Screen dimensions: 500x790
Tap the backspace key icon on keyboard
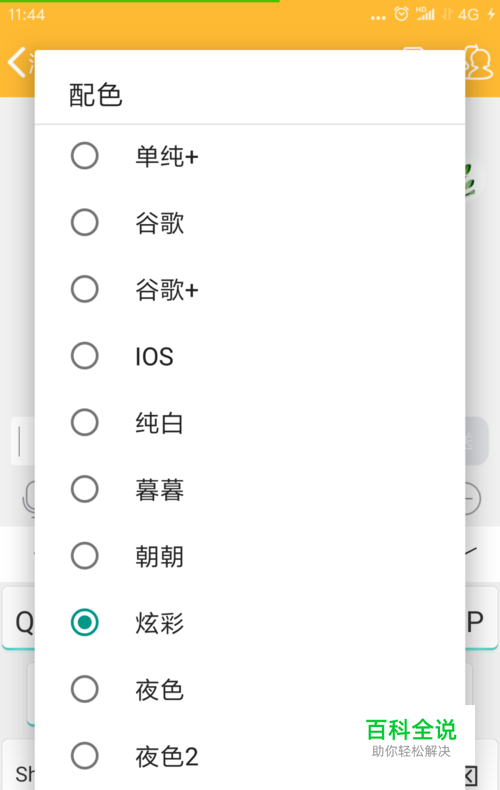[x=471, y=775]
